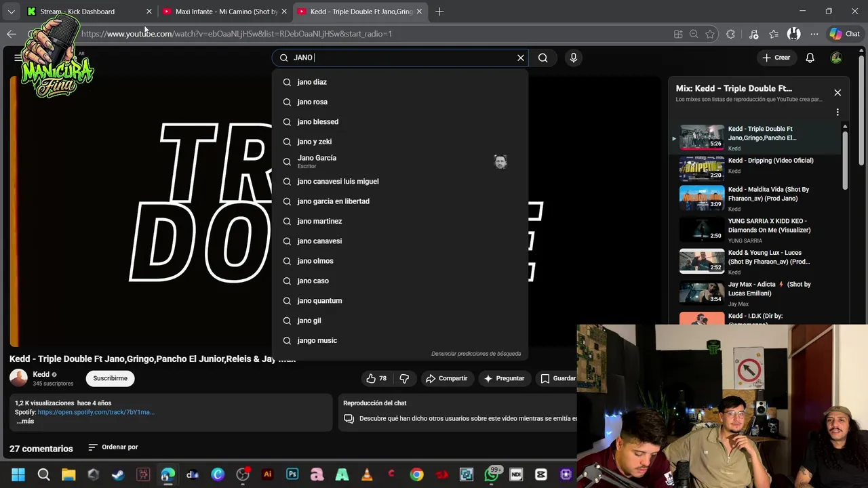The image size is (868, 488).
Task: Open a new browser tab
Action: point(439,12)
